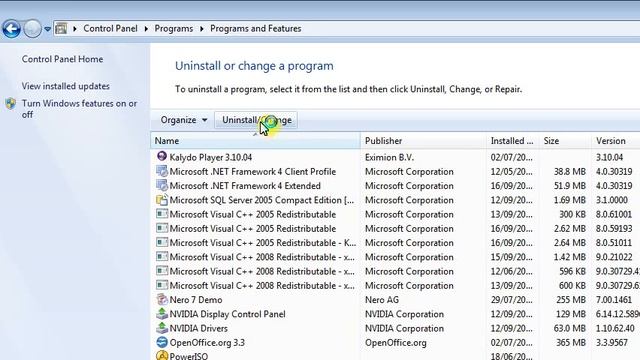Click the Nero 7 Demo icon
Image resolution: width=640 pixels, height=360 pixels.
[162, 299]
